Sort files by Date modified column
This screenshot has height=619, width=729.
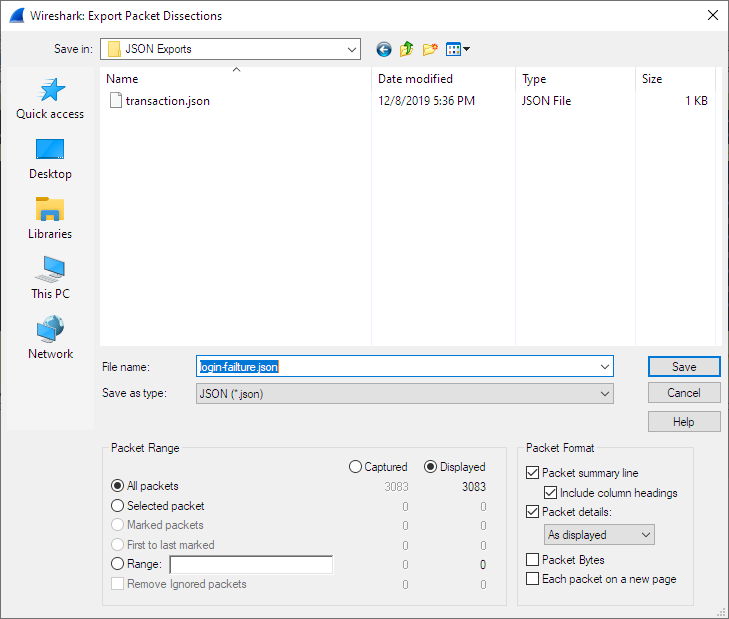pos(415,79)
